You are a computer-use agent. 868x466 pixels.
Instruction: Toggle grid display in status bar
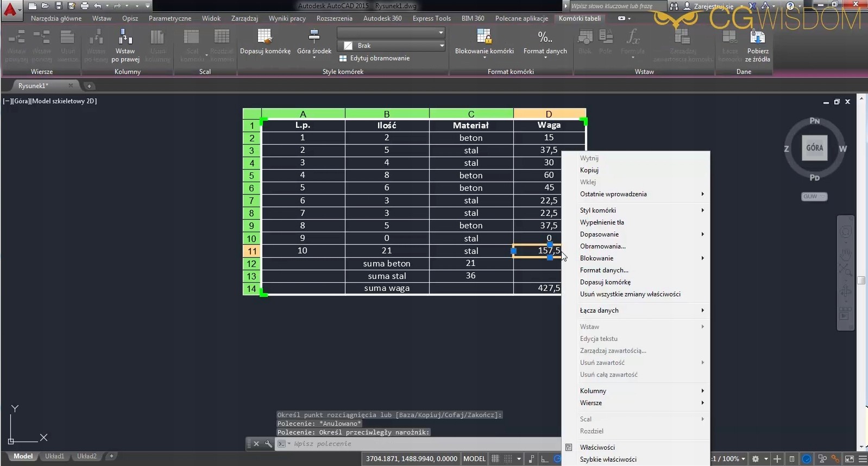tap(495, 459)
